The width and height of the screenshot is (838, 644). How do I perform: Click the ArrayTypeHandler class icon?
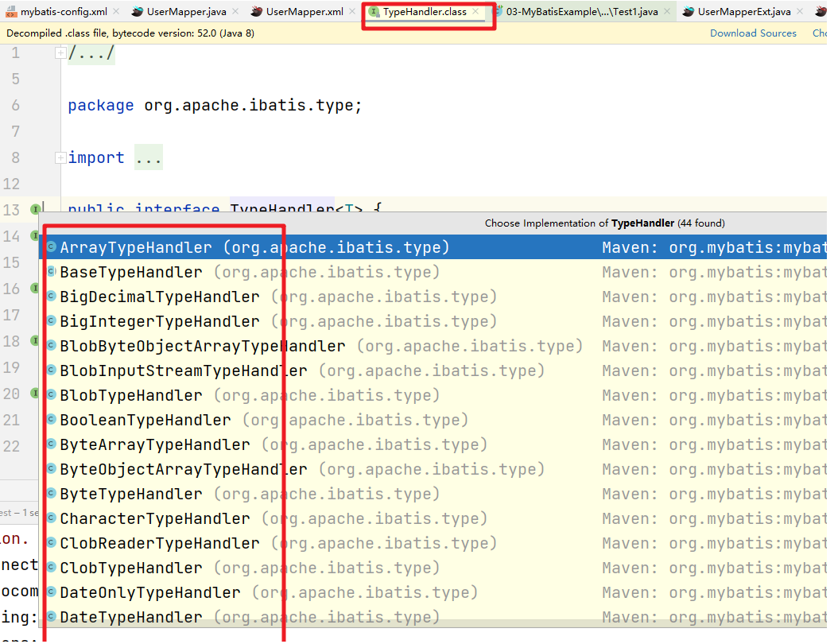coord(52,246)
